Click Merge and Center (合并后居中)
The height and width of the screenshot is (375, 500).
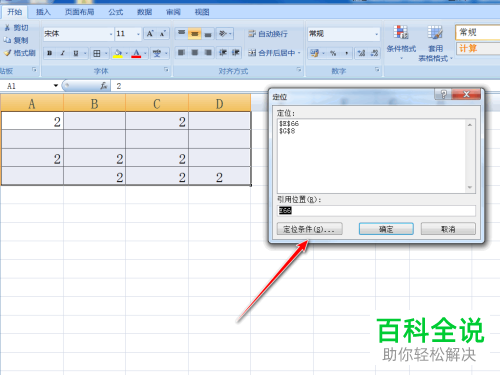pos(272,53)
